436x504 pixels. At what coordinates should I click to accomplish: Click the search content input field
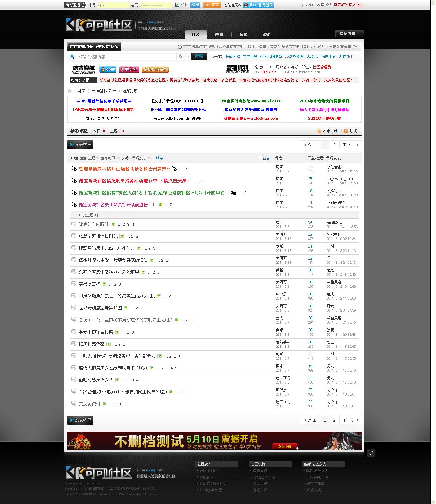click(x=127, y=56)
